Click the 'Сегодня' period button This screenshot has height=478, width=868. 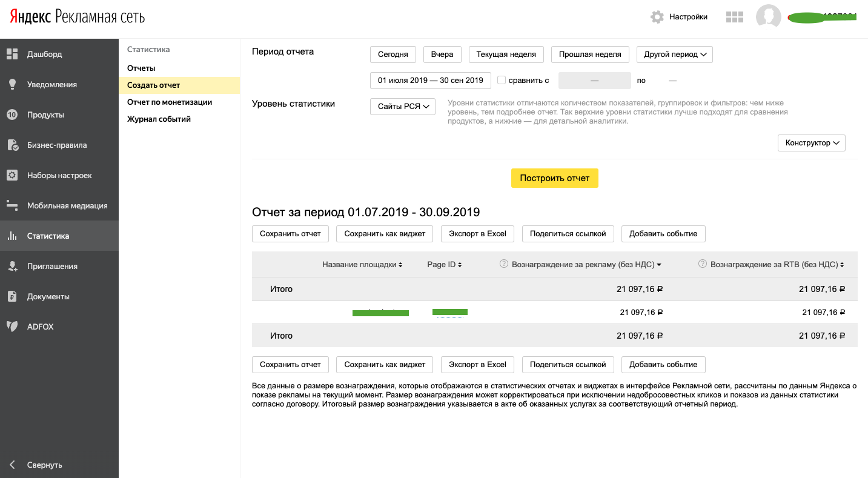(393, 55)
